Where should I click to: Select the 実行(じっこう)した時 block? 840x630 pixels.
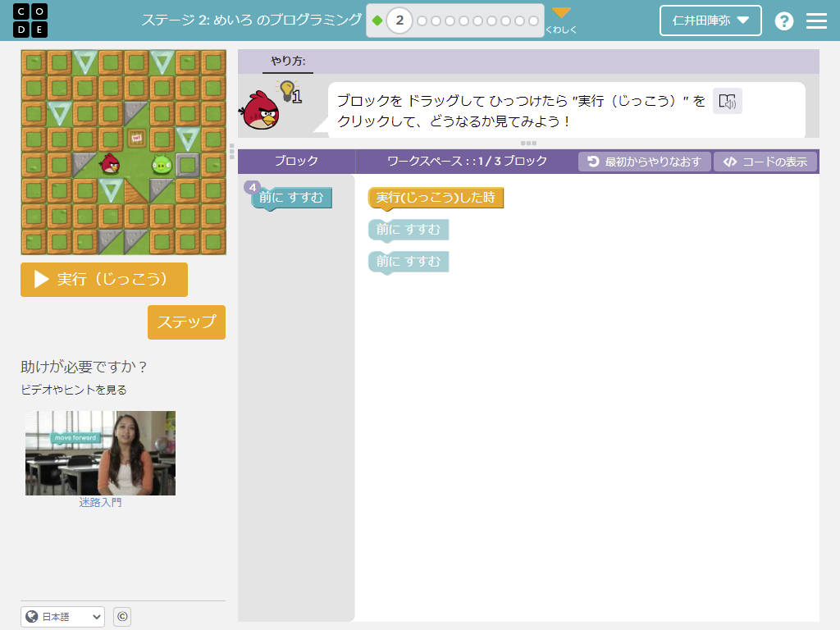coord(436,198)
